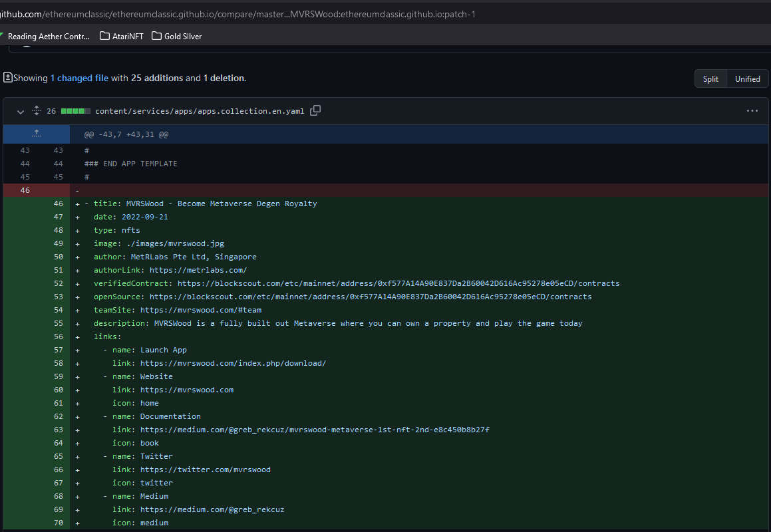Click added line number 46
The image size is (771, 532).
pos(59,203)
